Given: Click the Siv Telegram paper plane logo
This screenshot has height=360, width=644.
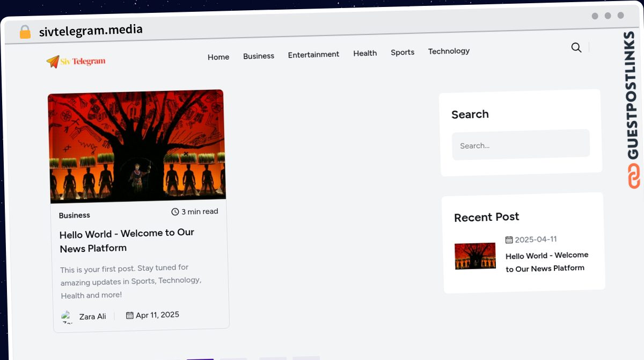Looking at the screenshot, I should (53, 62).
